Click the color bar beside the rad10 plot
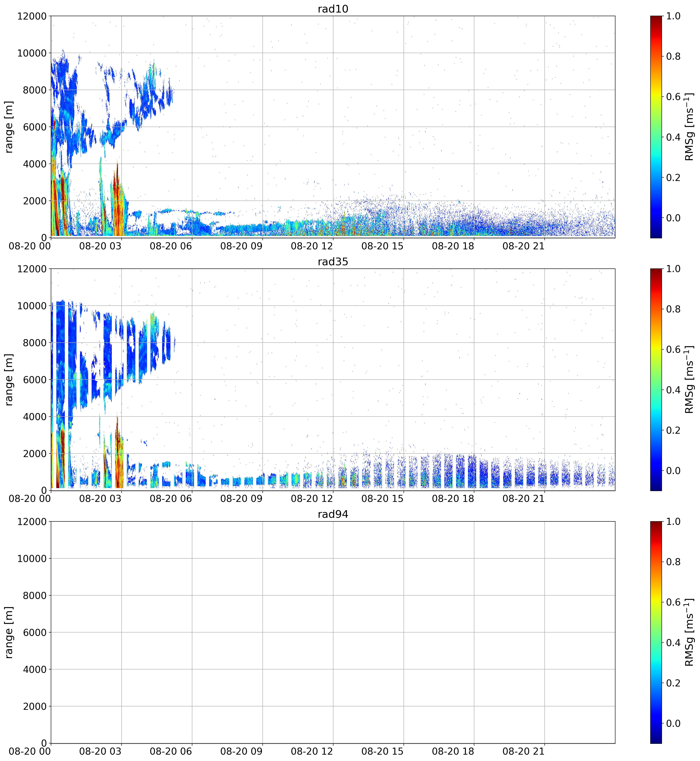700x761 pixels. click(x=656, y=127)
